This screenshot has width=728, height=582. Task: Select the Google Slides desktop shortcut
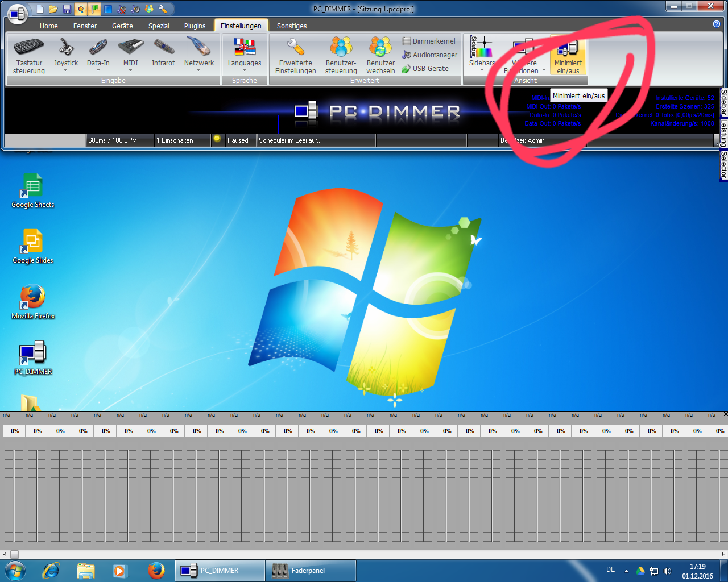(x=33, y=247)
